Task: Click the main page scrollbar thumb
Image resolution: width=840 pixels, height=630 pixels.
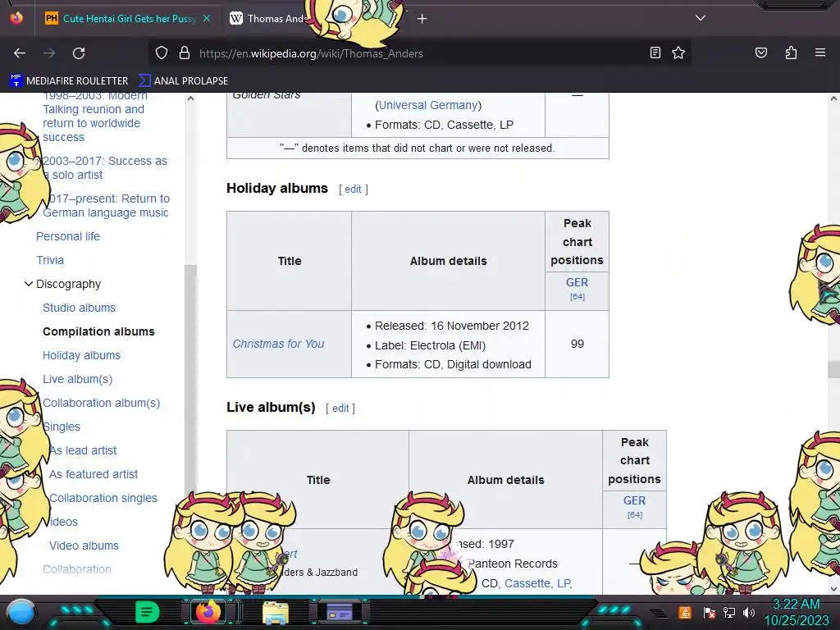Action: [x=833, y=369]
